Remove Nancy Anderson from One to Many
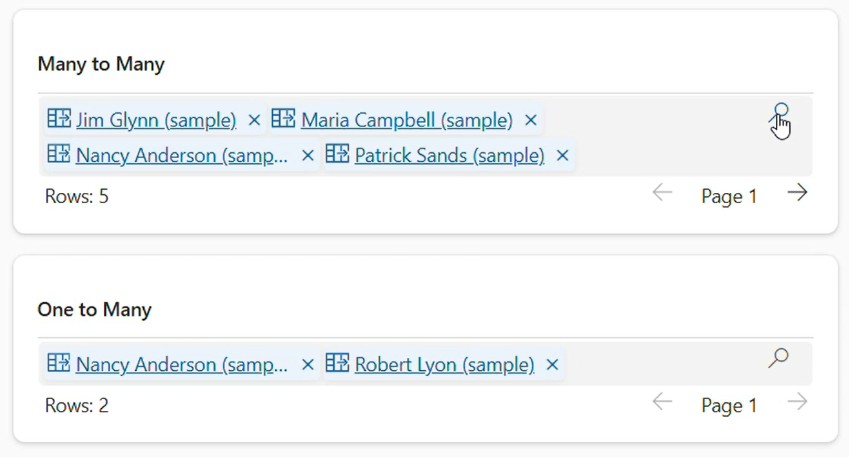 (308, 365)
